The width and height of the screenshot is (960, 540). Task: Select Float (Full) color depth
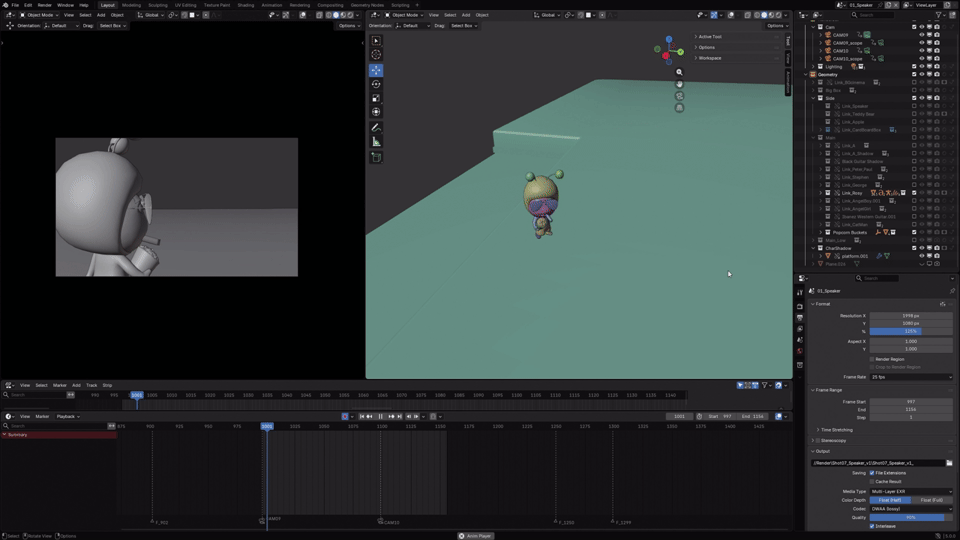pos(932,500)
